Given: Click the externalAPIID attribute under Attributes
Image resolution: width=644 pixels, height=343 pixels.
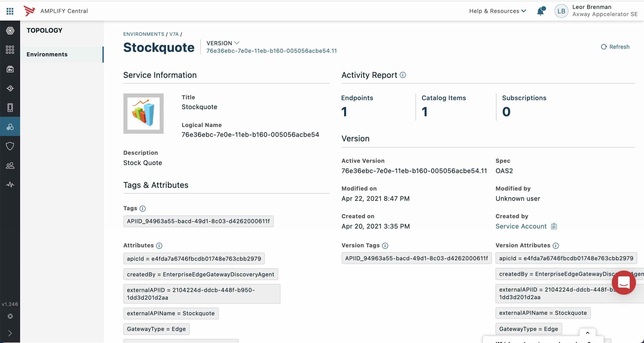Looking at the screenshot, I should pos(202,294).
